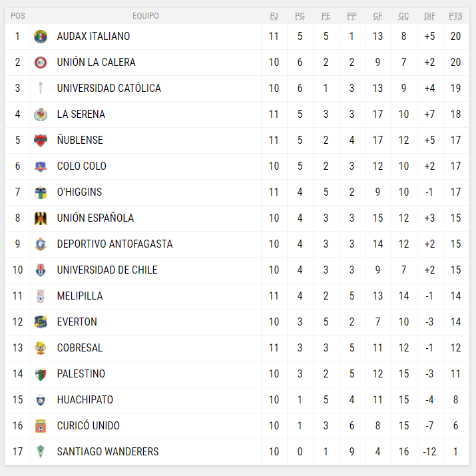
Task: Sort by the DIF column header
Action: (x=429, y=16)
